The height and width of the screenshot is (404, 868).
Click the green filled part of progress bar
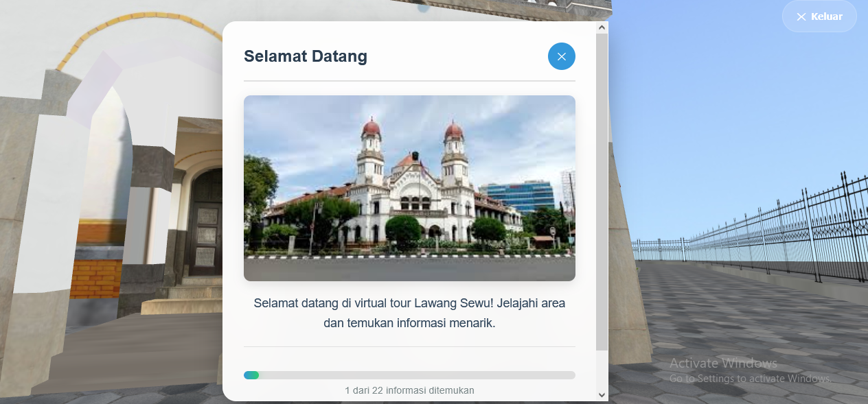coord(251,375)
